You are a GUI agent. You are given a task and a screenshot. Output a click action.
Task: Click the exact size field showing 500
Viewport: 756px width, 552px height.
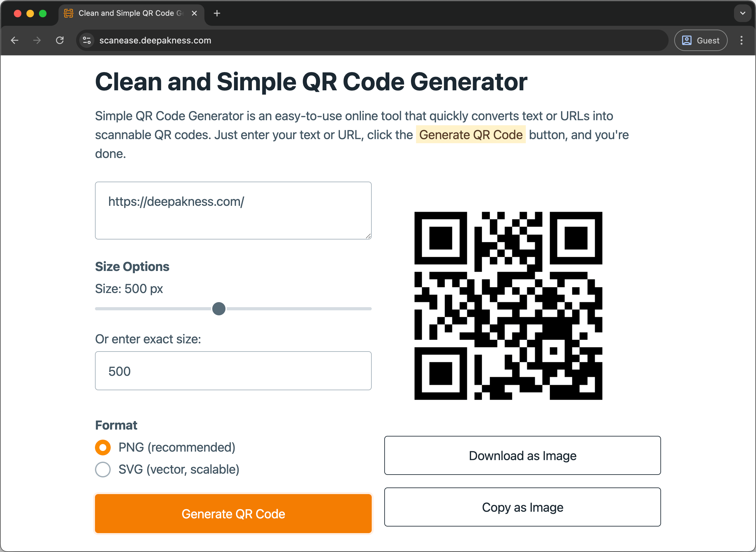(x=233, y=370)
